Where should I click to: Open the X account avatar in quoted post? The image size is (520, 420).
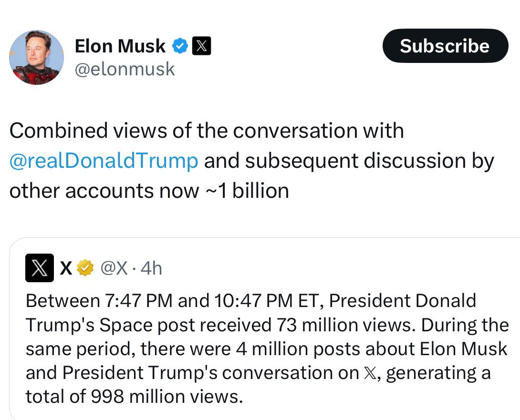[39, 269]
